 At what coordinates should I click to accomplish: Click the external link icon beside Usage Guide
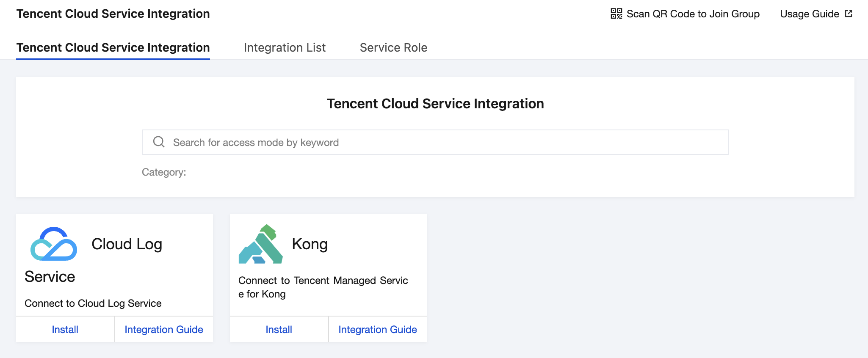pyautogui.click(x=849, y=14)
